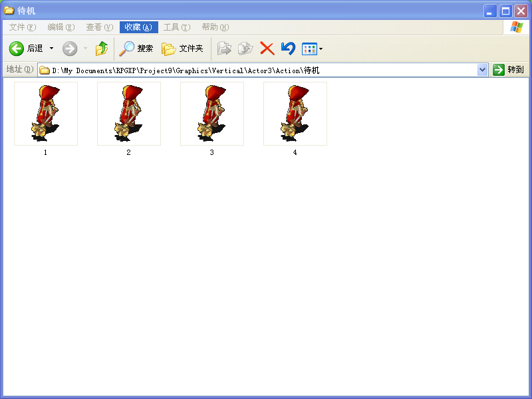Open the 文件(F) menu

(23, 27)
